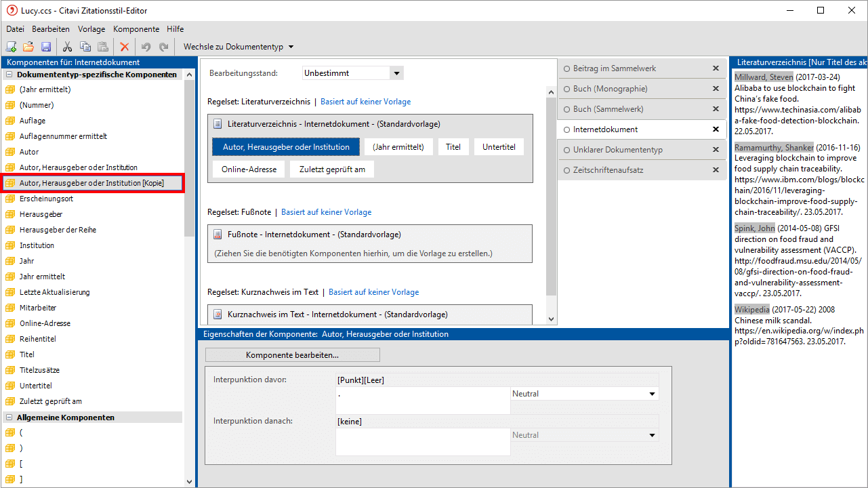Viewport: 868px width, 488px height.
Task: Open a style file via folder icon
Action: pos(28,47)
